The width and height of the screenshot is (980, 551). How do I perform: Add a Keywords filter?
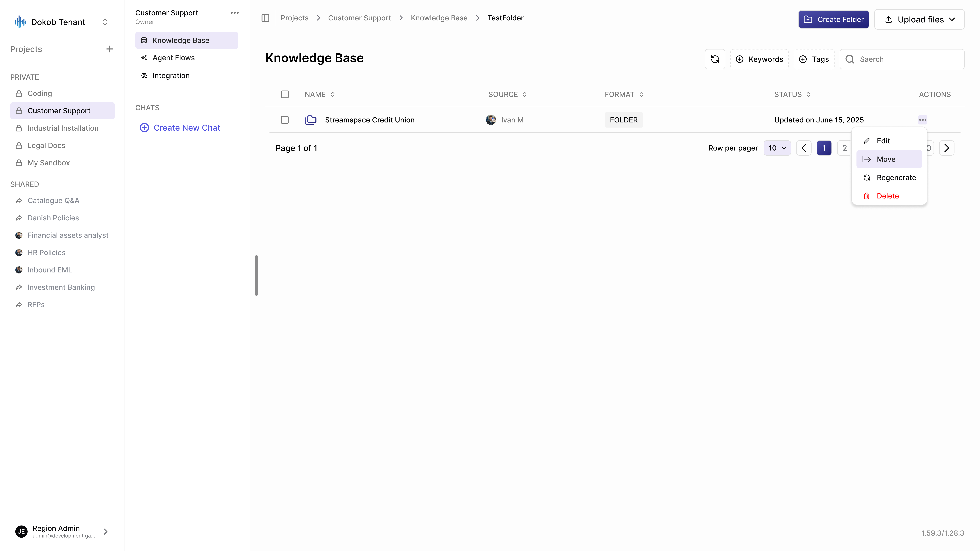point(759,59)
